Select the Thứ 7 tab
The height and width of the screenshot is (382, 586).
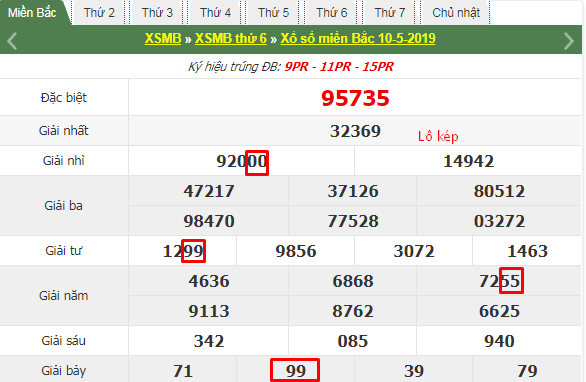(390, 13)
